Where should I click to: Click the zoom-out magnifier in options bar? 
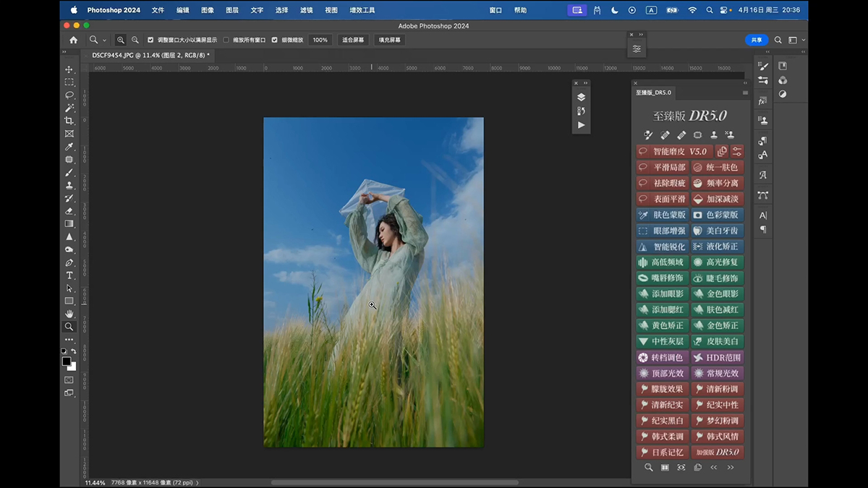point(135,40)
